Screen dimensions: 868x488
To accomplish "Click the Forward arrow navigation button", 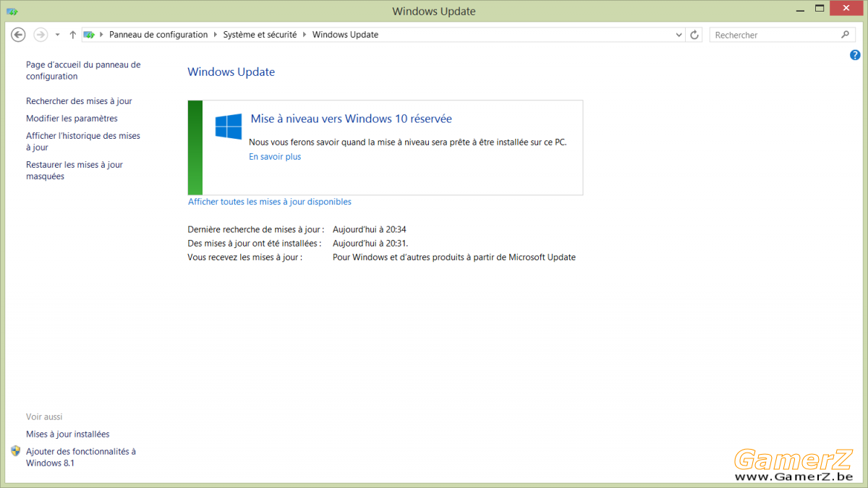I will (41, 35).
